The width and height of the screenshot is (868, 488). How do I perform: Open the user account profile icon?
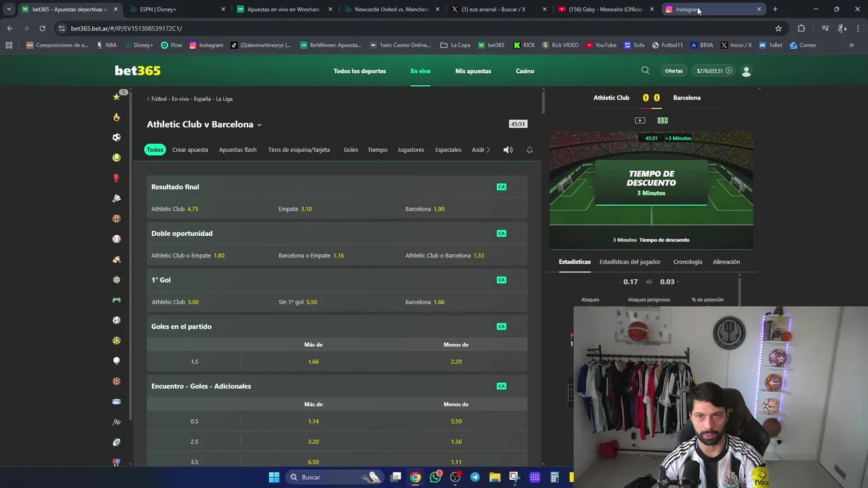pyautogui.click(x=747, y=71)
